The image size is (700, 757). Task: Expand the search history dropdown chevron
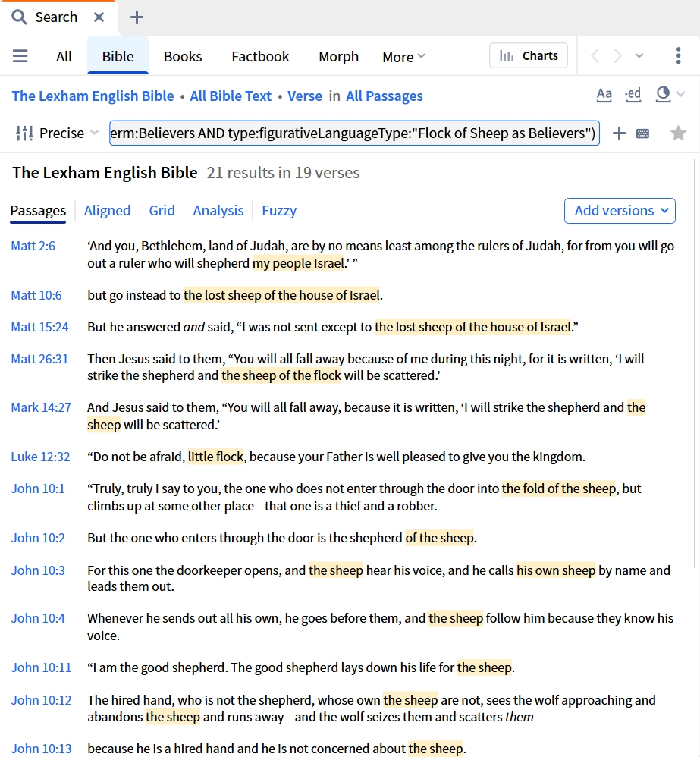pyautogui.click(x=639, y=56)
